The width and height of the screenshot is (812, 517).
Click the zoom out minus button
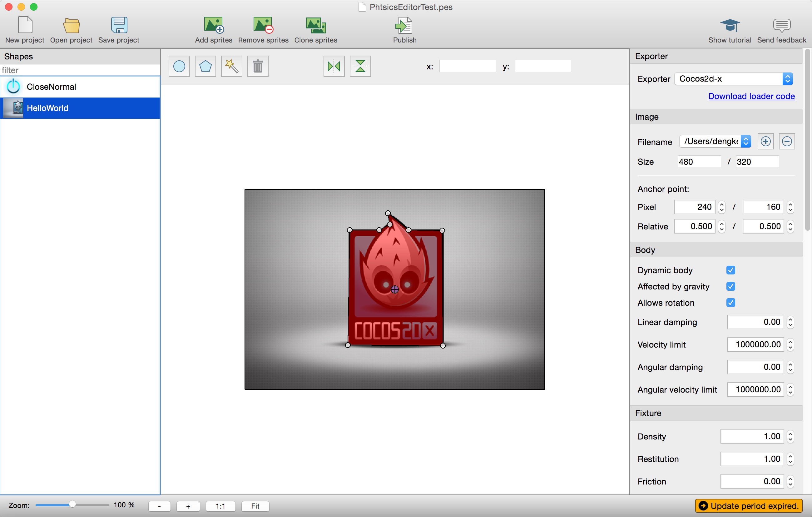[x=159, y=506]
